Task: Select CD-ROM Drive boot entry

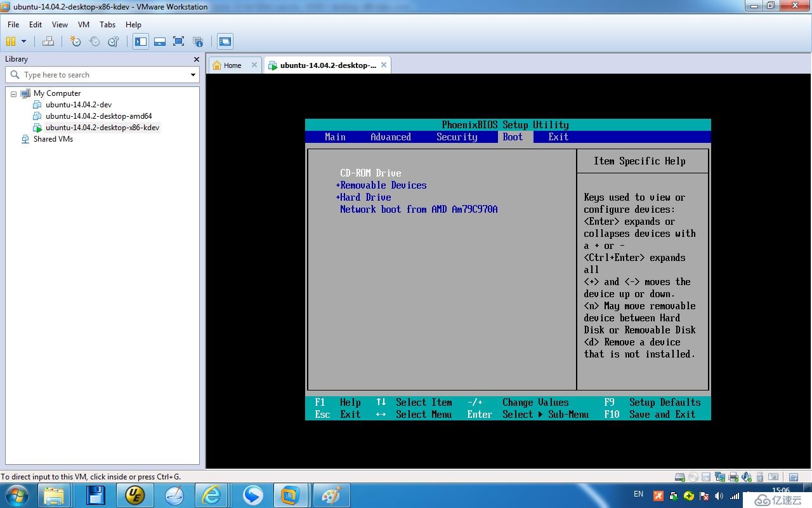Action: 370,173
